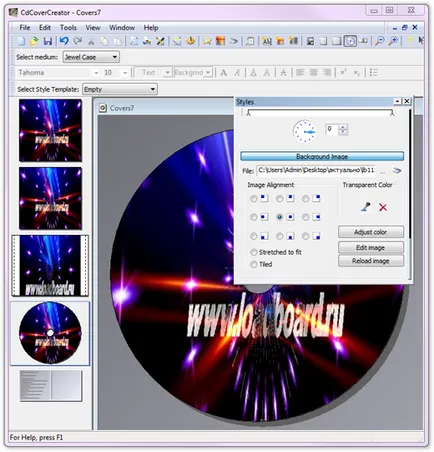Select centered image alignment

280,217
